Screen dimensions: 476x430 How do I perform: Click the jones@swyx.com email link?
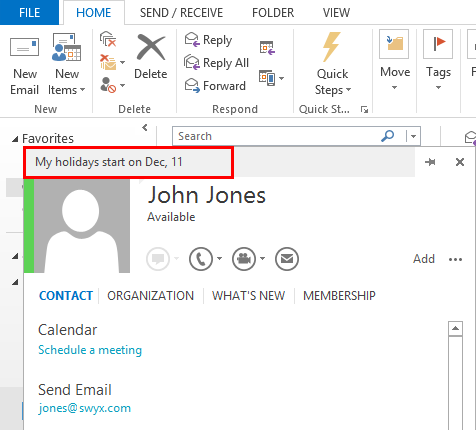click(85, 408)
